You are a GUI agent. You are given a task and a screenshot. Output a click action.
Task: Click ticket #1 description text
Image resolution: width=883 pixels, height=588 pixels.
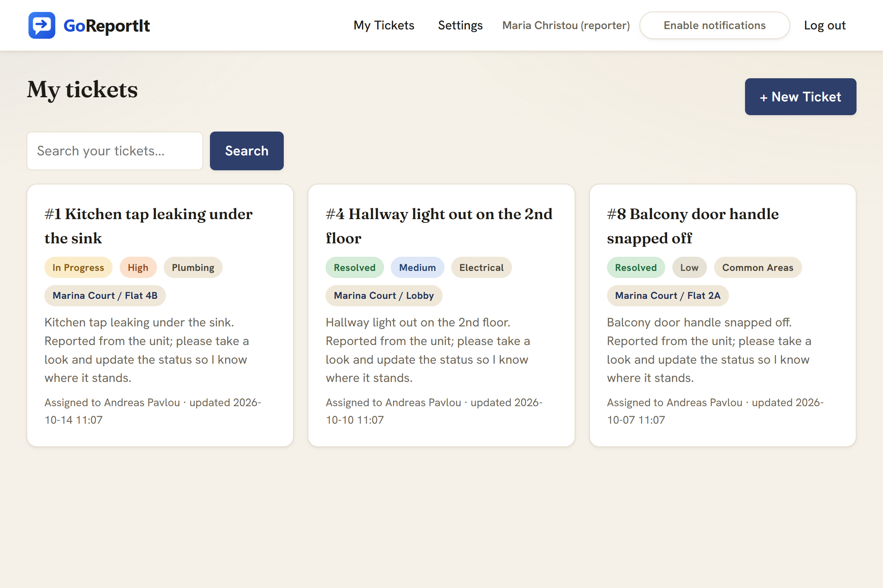point(146,350)
